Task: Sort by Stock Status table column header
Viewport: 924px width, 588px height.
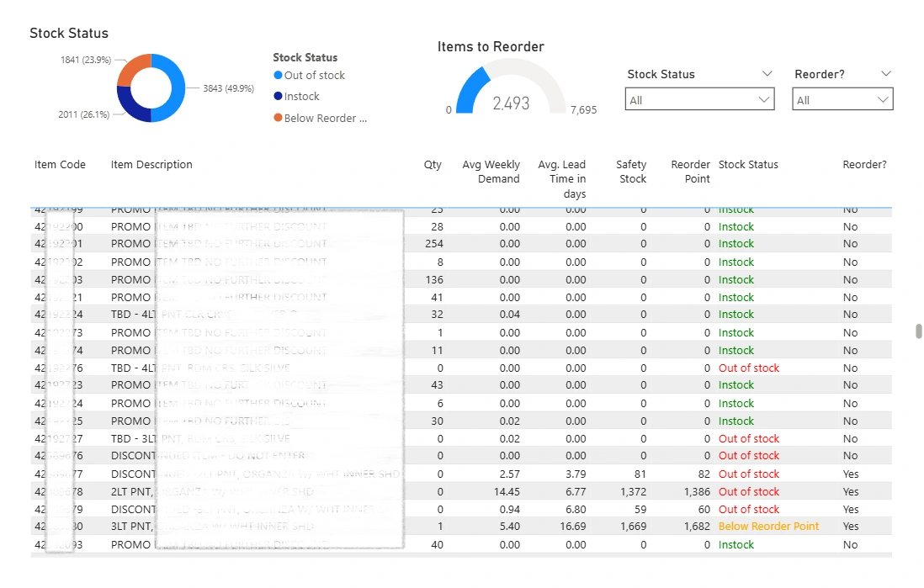Action: 748,164
